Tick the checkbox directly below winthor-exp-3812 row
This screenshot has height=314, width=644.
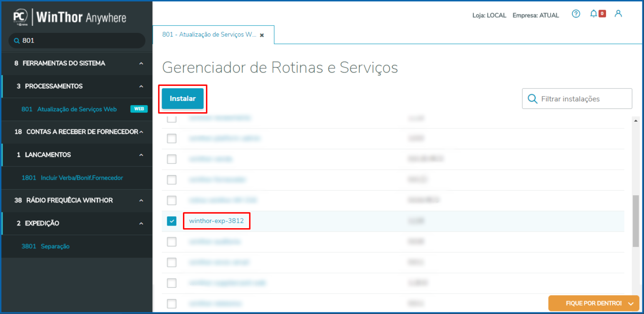(x=172, y=241)
